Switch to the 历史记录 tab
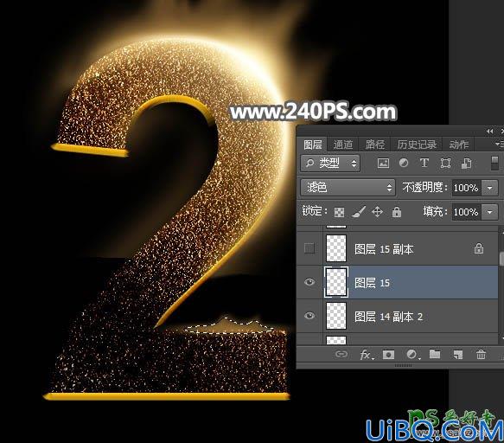 click(417, 144)
